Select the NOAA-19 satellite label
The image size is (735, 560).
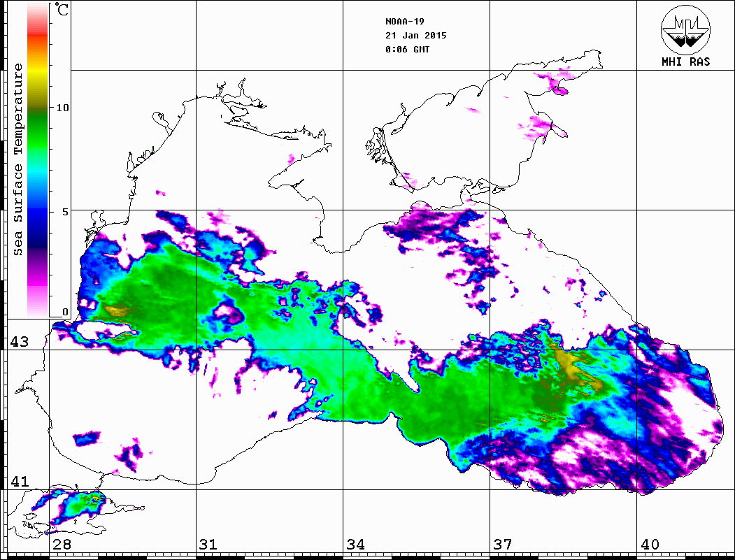click(x=404, y=21)
